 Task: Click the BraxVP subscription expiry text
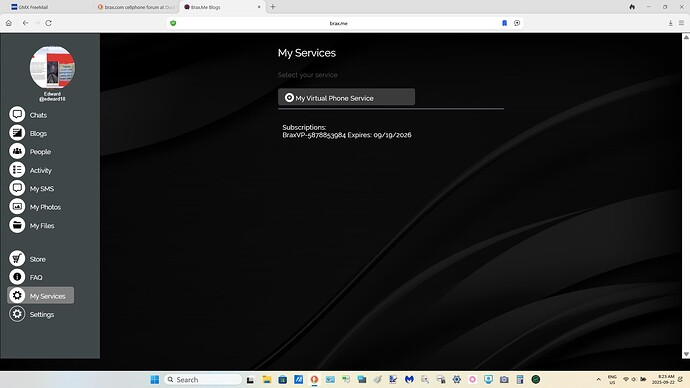click(347, 135)
